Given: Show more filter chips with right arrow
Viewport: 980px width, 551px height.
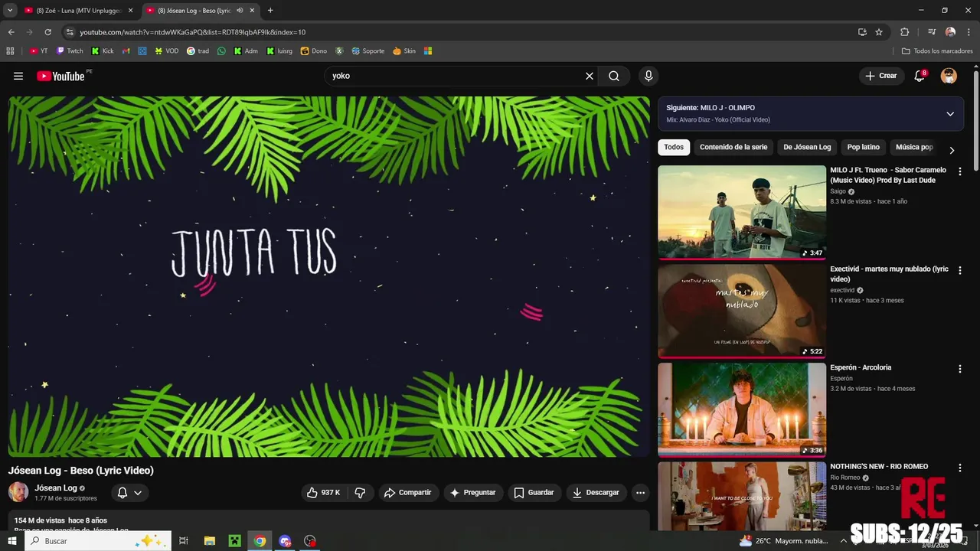Looking at the screenshot, I should click(952, 150).
